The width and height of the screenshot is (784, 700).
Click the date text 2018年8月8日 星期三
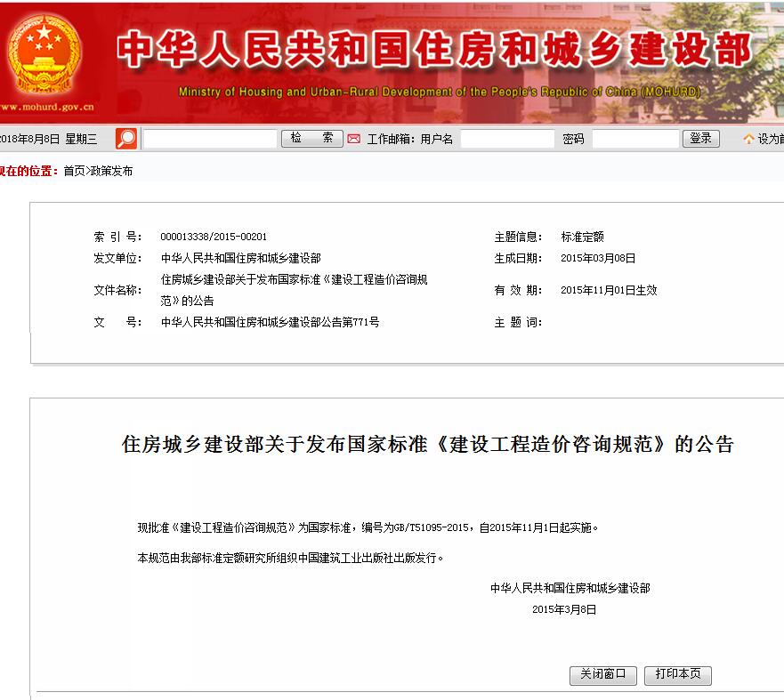(49, 139)
